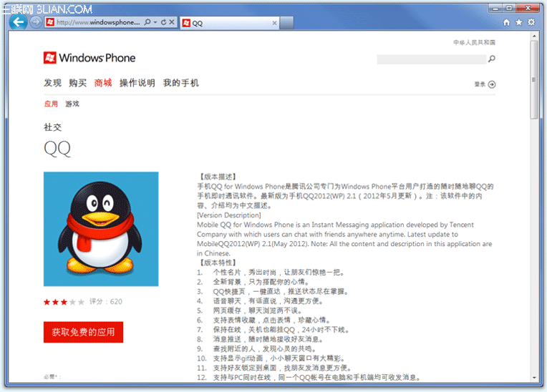Viewport: 547px width, 392px height.
Task: Refresh the page with reload icon
Action: click(x=163, y=22)
